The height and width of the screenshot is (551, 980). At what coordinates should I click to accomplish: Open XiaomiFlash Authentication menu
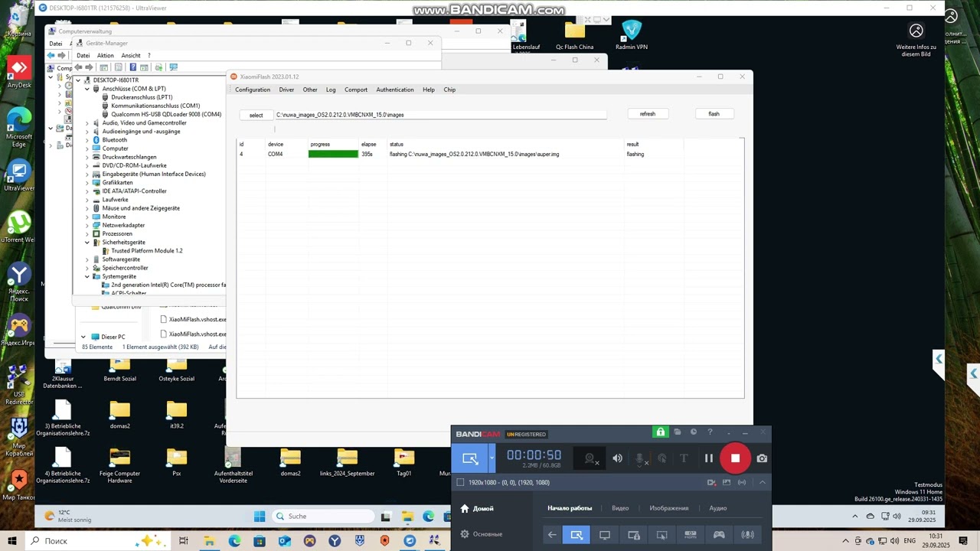(x=395, y=90)
